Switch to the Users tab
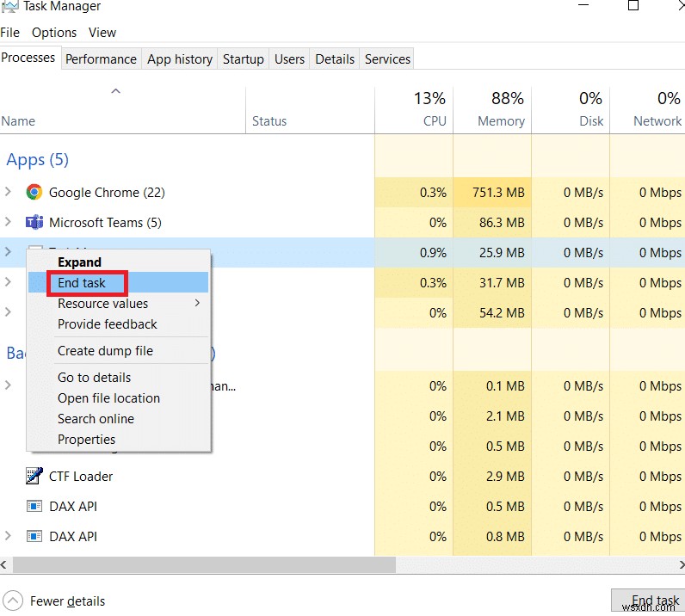 tap(289, 59)
